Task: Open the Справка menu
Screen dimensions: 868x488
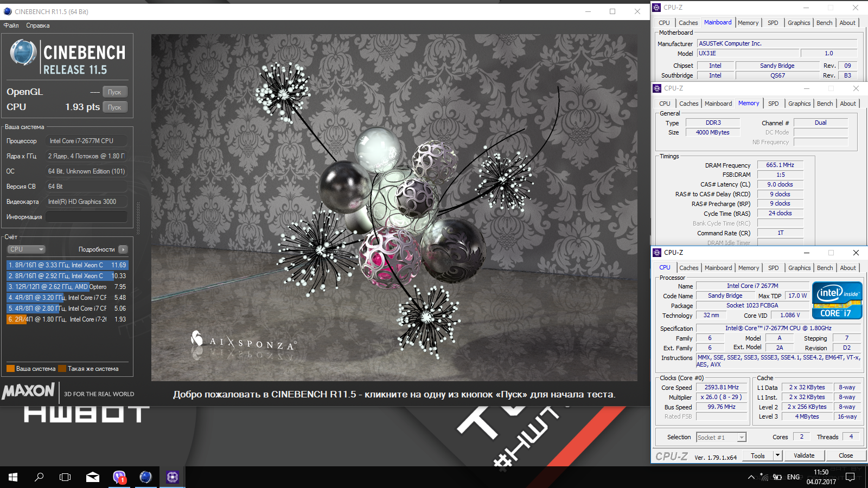Action: coord(38,25)
